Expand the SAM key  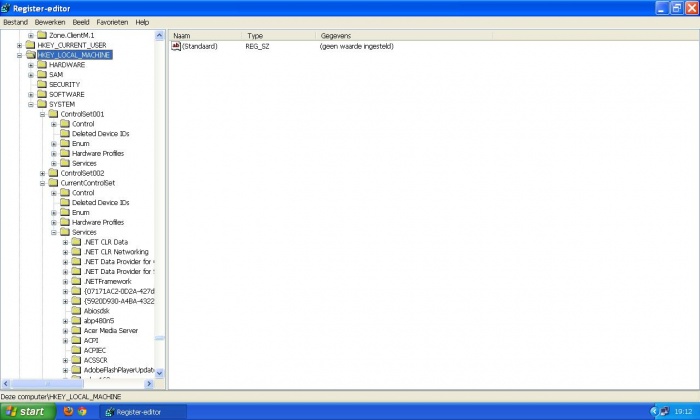click(31, 75)
